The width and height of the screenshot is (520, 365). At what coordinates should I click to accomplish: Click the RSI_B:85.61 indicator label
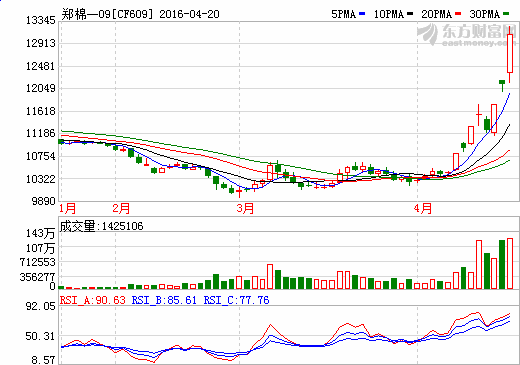[164, 300]
